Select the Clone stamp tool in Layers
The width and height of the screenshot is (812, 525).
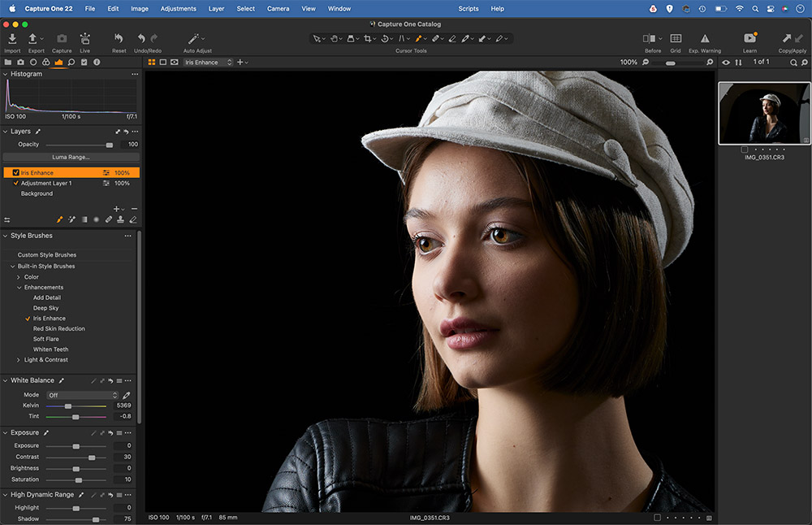point(121,219)
